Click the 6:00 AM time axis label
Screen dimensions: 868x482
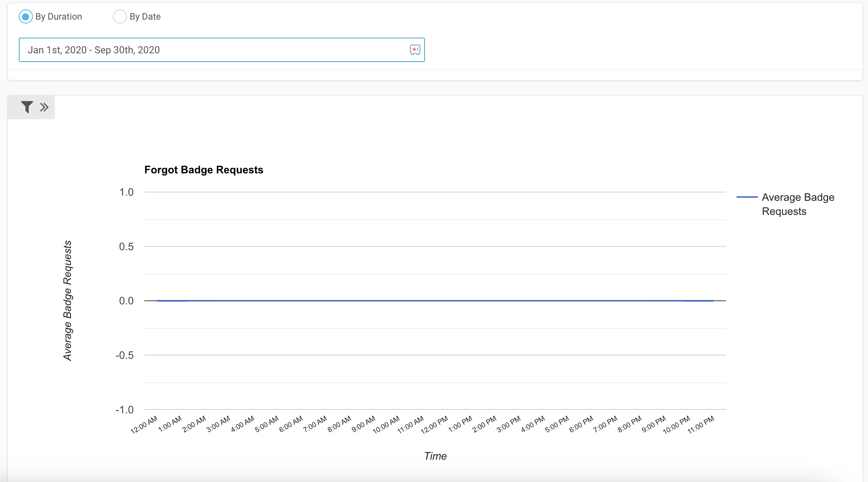click(x=291, y=424)
